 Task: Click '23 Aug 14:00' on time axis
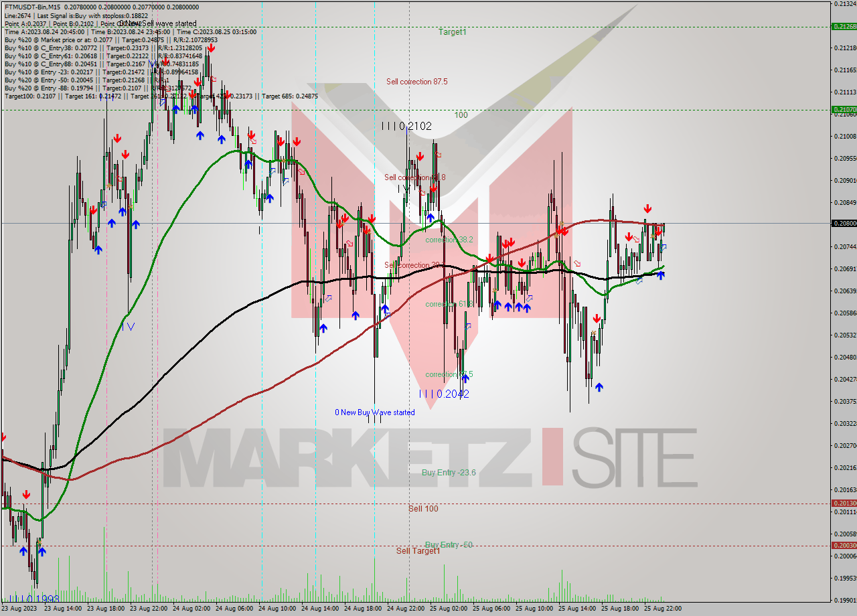63,609
